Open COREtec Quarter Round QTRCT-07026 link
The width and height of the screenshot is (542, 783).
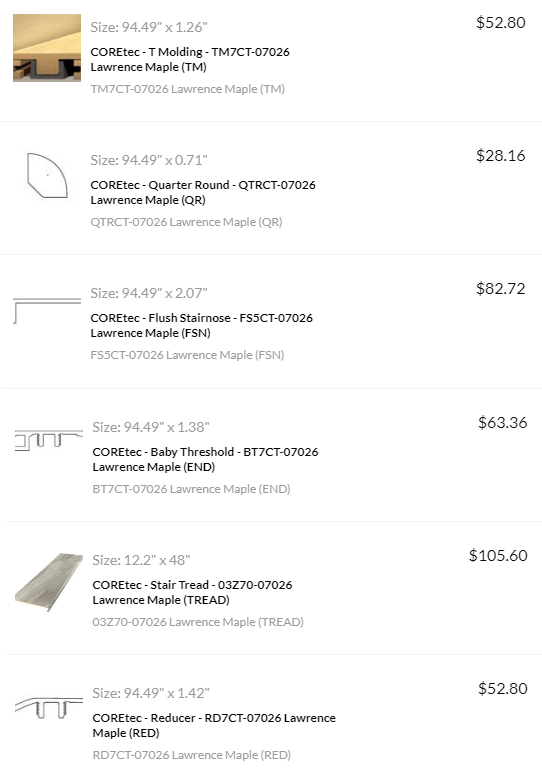coord(203,192)
